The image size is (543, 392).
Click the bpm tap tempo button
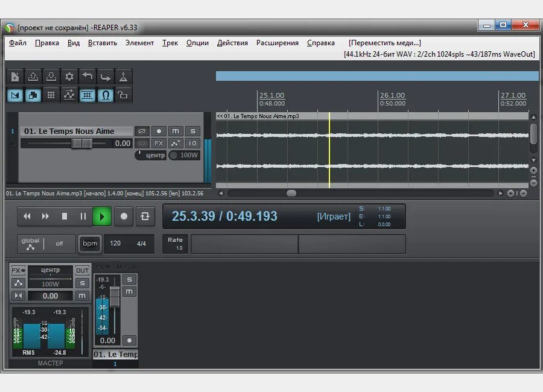90,244
